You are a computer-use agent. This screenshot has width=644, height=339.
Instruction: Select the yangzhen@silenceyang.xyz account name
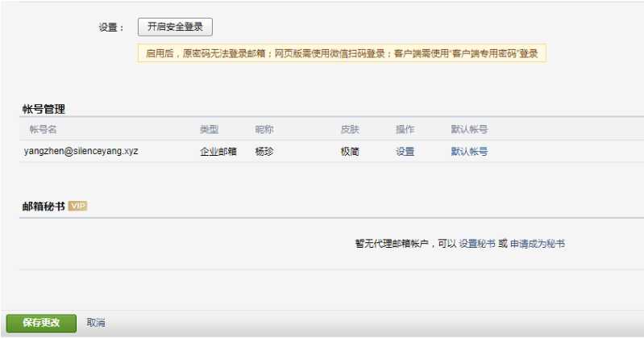click(81, 151)
